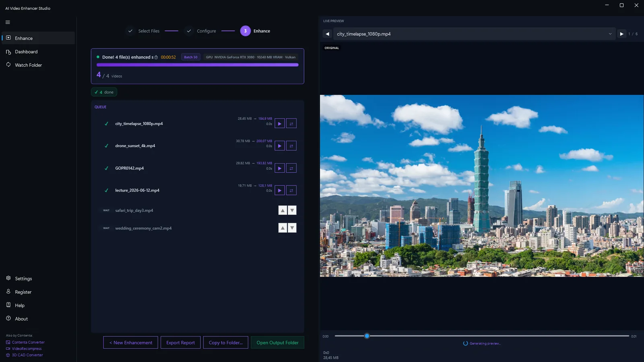Play enhanced GOPR0142.mp4
This screenshot has width=644, height=362.
[x=280, y=168]
